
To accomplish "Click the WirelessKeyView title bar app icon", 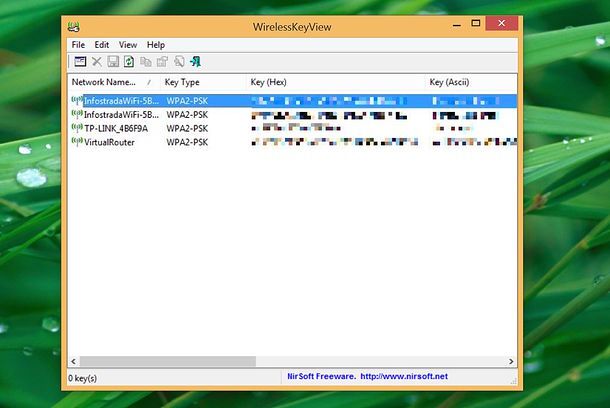I will point(74,27).
